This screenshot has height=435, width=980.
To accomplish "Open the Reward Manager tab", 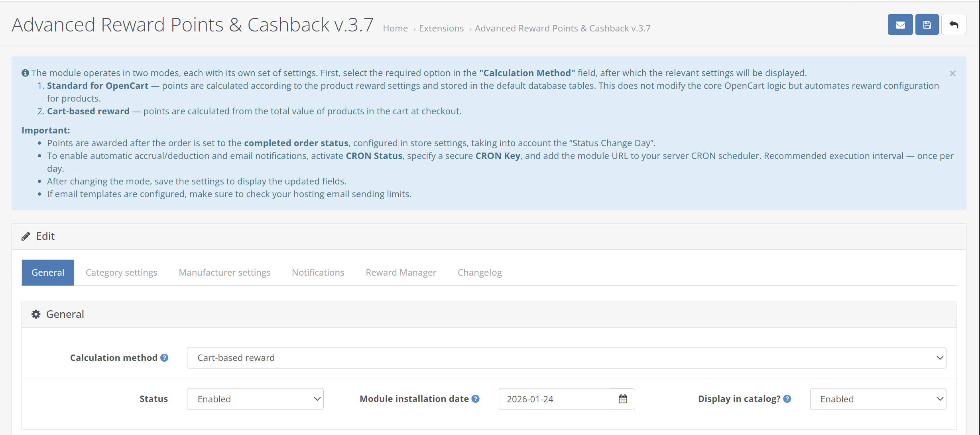I will 401,272.
